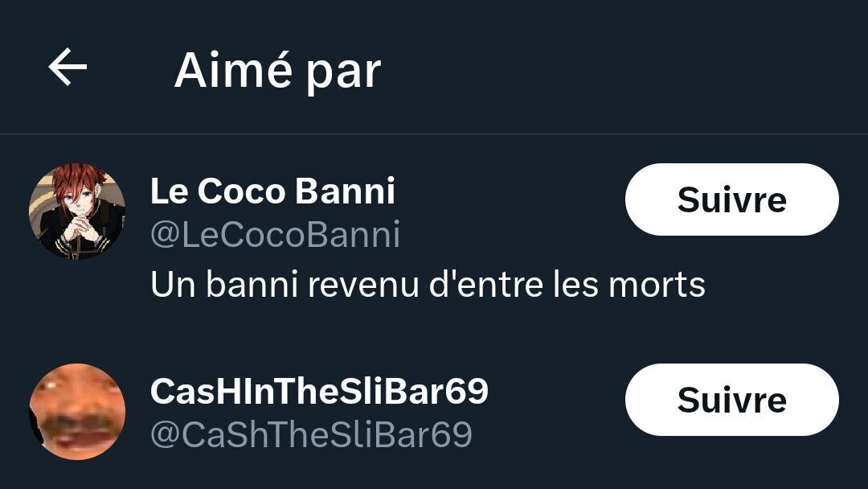The image size is (868, 489).
Task: View the profile named Le Coco Banni
Action: pyautogui.click(x=272, y=191)
